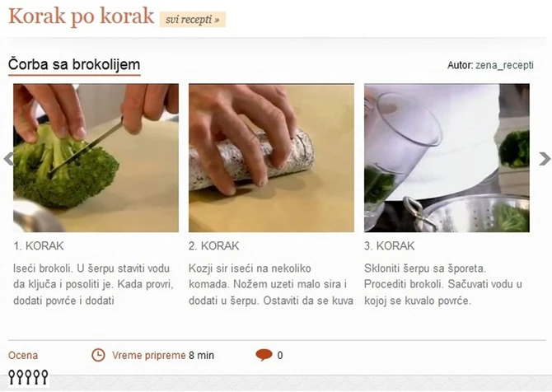The width and height of the screenshot is (552, 392).
Task: Open the broccoli cutting step image
Action: click(x=96, y=157)
